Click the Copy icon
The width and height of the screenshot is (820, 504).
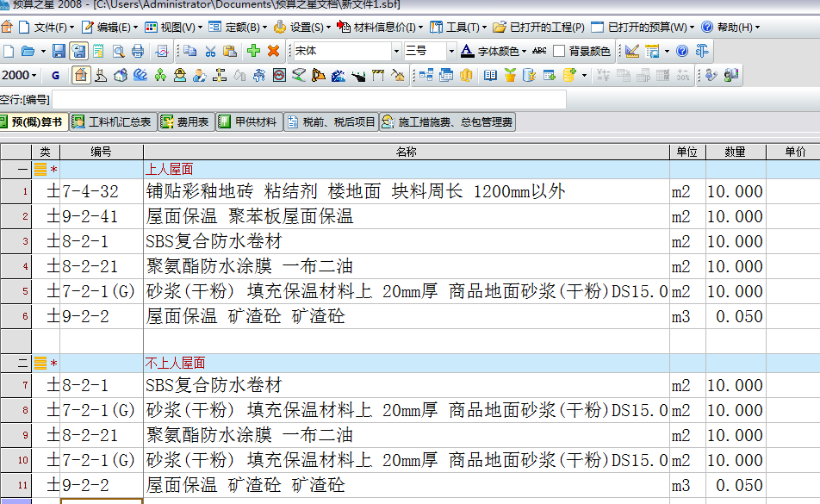[x=190, y=51]
